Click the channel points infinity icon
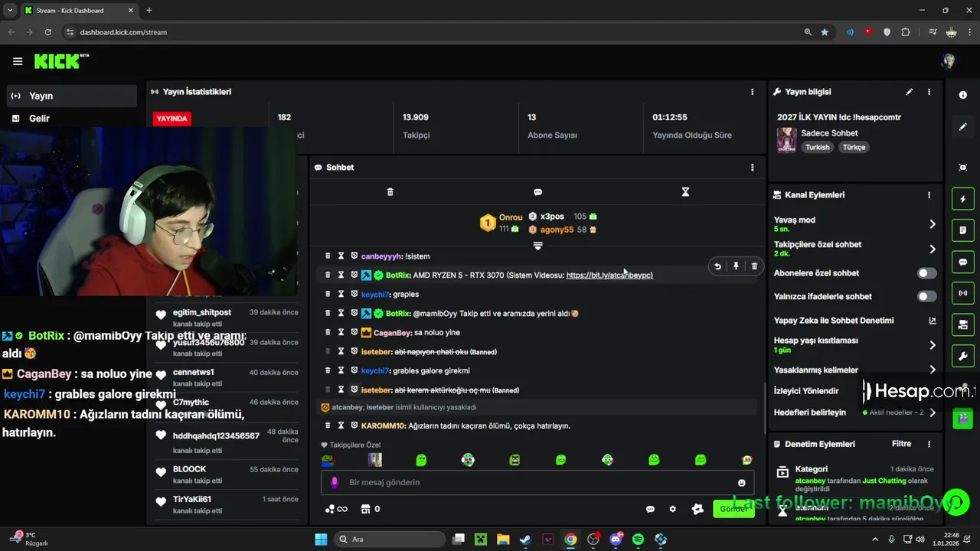The height and width of the screenshot is (551, 980). (x=336, y=509)
